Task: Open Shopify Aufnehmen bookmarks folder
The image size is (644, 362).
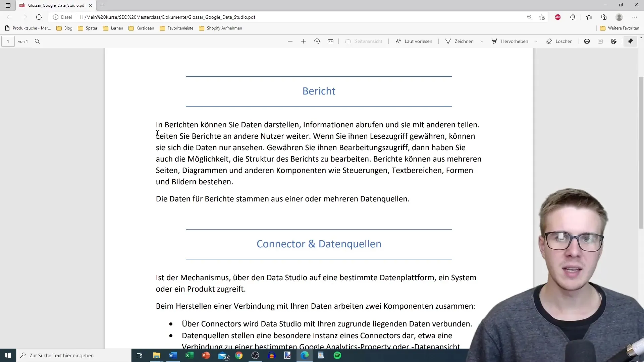Action: [x=220, y=28]
